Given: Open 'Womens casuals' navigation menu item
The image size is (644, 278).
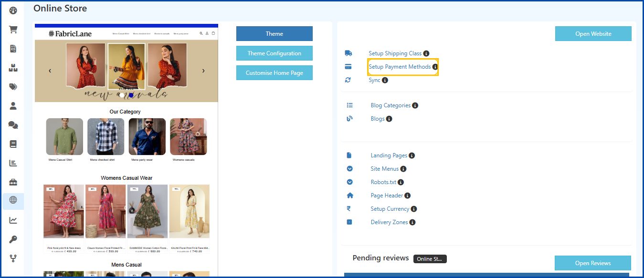Looking at the screenshot, I should [x=162, y=33].
